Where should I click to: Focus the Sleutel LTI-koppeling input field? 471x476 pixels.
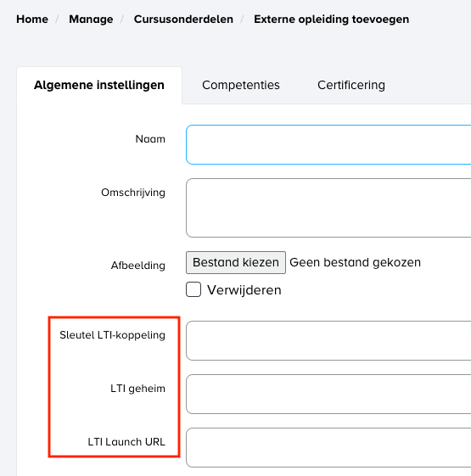(328, 340)
